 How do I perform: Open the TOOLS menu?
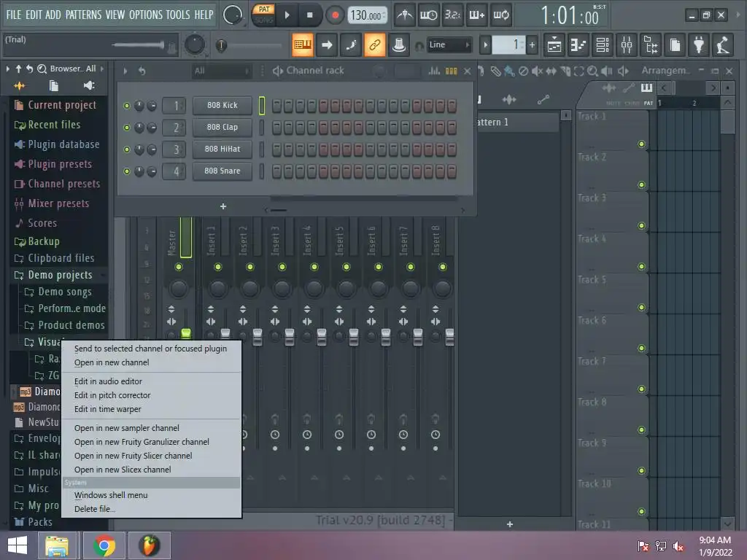tap(178, 15)
